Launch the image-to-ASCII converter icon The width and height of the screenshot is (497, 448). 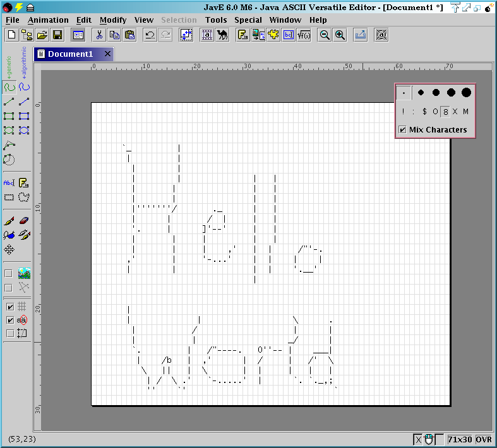[258, 35]
